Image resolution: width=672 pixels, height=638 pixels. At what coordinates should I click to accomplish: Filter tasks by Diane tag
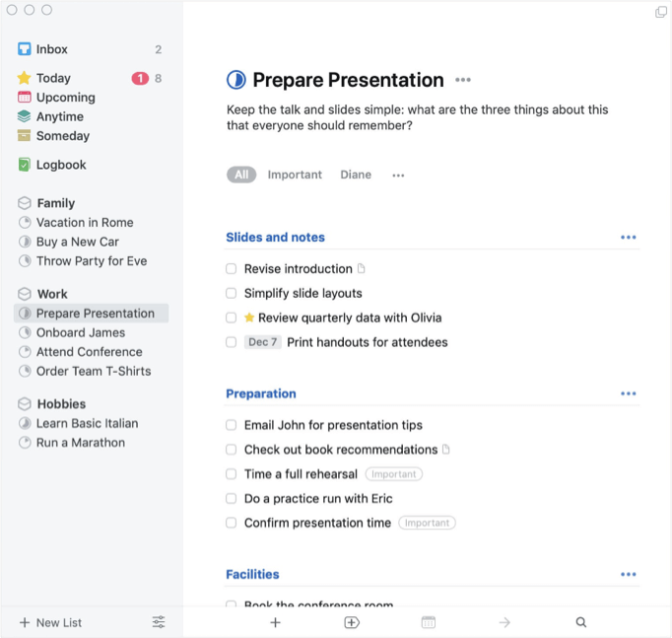pyautogui.click(x=356, y=175)
